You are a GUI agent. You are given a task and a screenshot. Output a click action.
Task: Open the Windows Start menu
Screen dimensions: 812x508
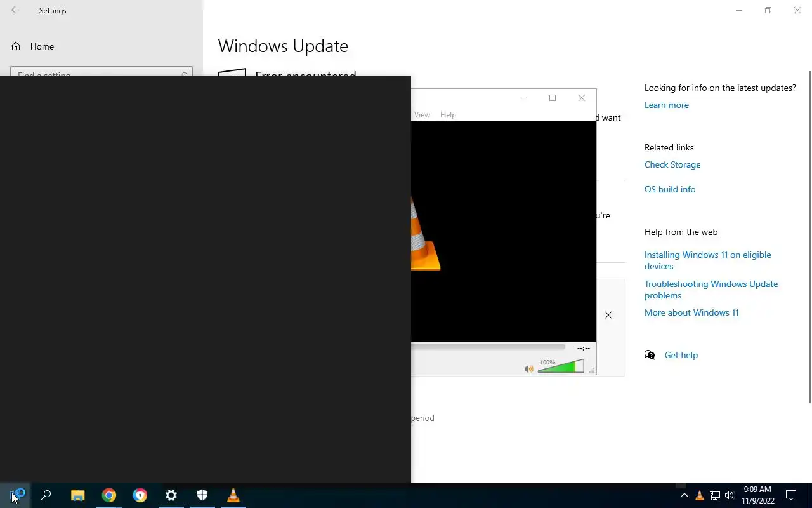click(15, 495)
